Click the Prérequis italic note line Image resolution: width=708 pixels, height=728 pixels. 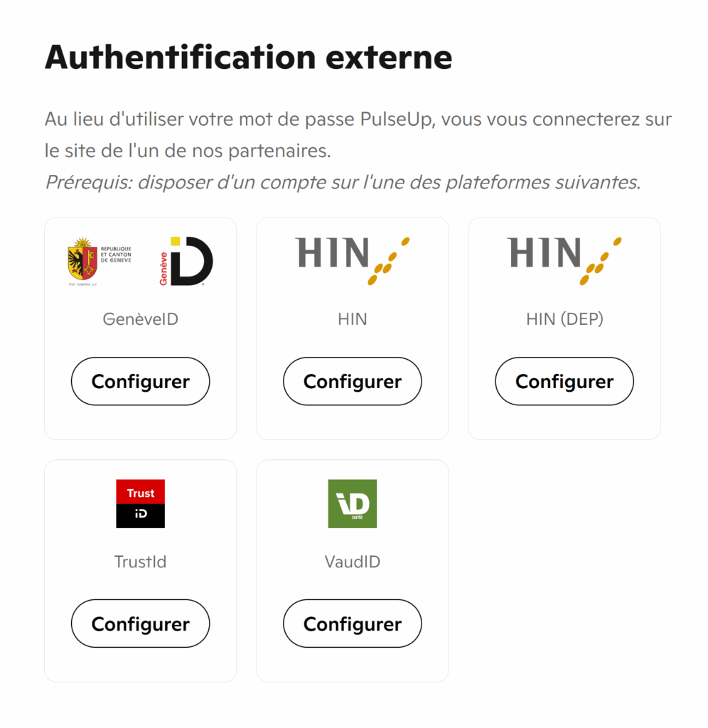[343, 183]
